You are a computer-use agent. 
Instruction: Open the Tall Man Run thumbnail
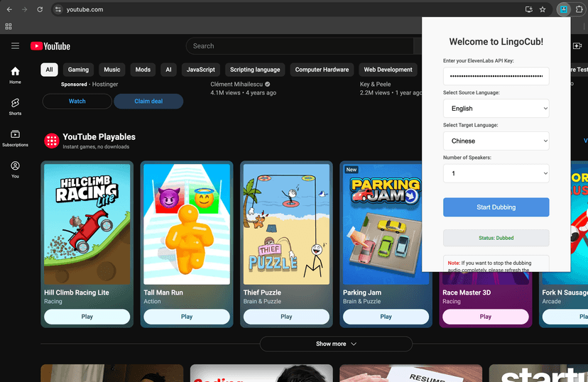[x=187, y=224]
